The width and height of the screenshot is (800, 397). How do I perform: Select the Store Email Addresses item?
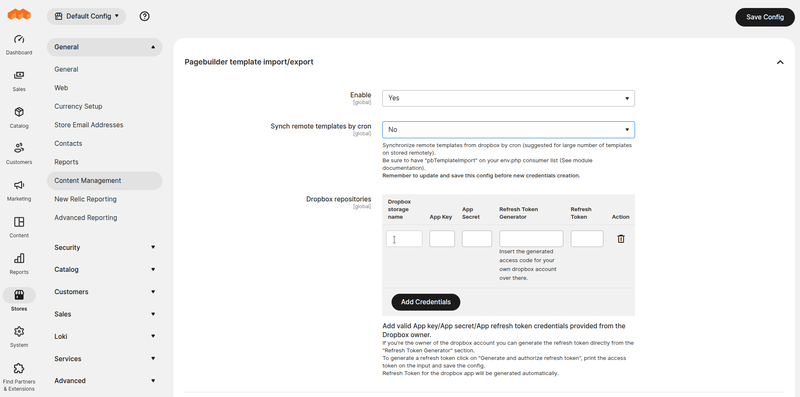(x=89, y=125)
